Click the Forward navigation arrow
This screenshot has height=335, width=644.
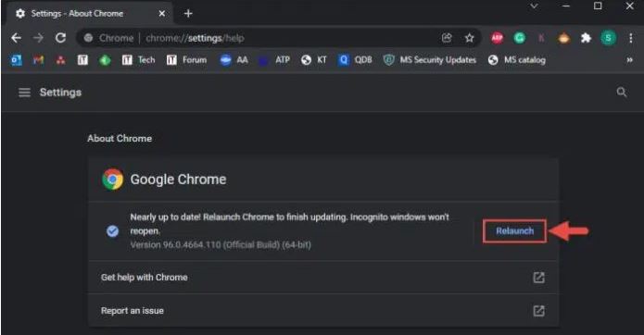point(38,38)
